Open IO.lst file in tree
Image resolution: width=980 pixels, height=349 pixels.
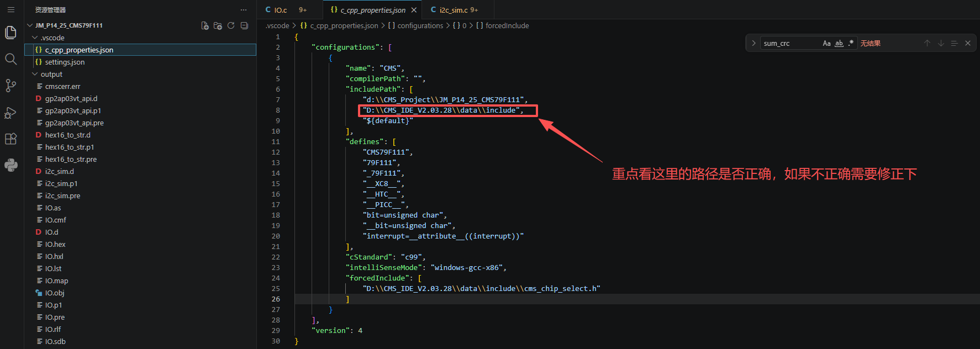coord(141,268)
